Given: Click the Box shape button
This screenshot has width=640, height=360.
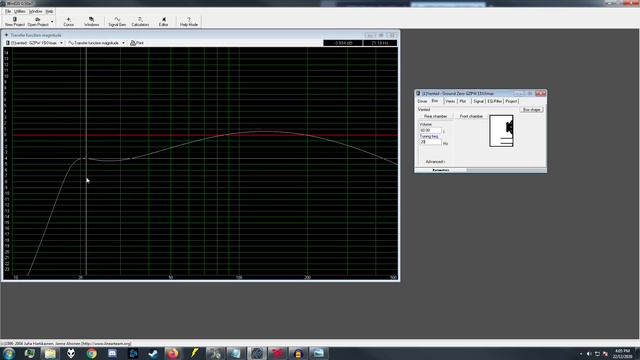Looking at the screenshot, I should tap(531, 110).
